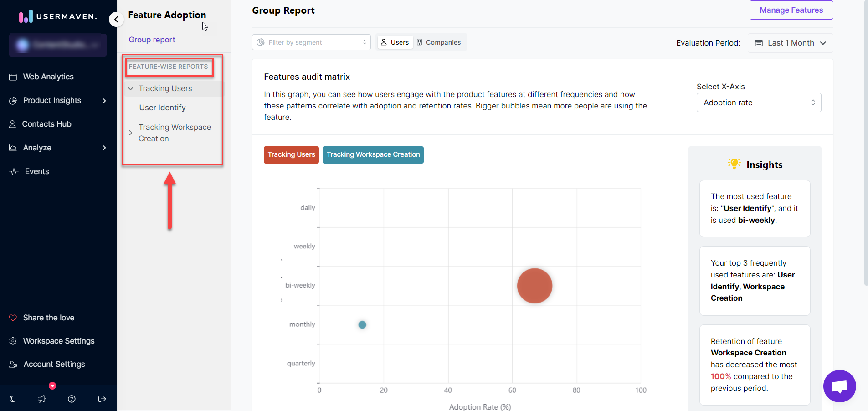The image size is (868, 411).
Task: Open the Evaluation Period dropdown
Action: [790, 43]
